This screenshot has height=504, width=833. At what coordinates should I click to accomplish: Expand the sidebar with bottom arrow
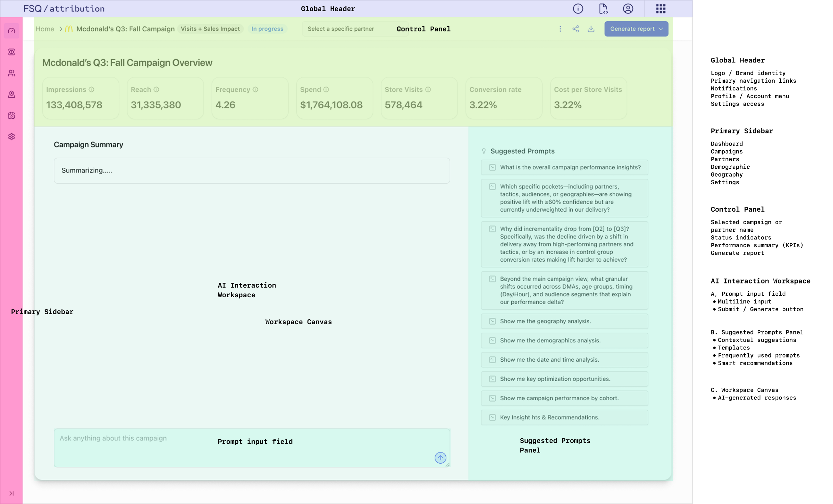12,493
